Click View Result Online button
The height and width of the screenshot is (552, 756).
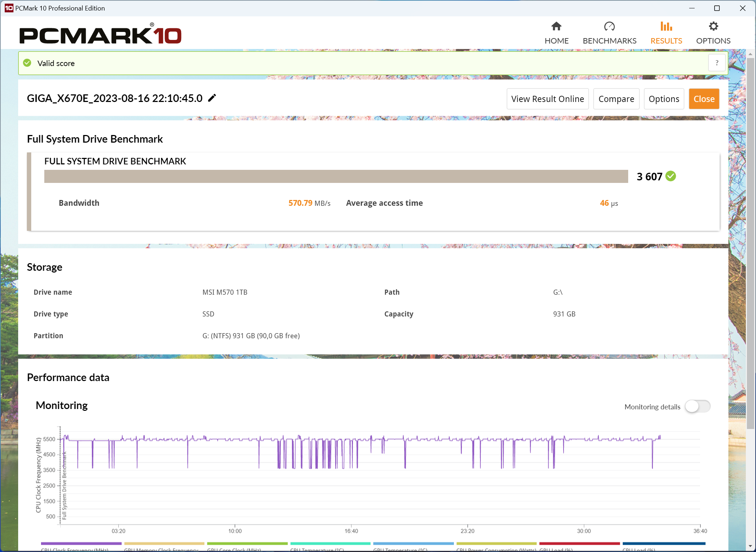pyautogui.click(x=547, y=99)
